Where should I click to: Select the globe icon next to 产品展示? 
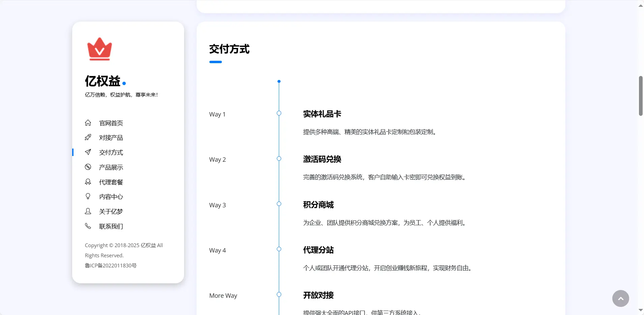(x=88, y=167)
